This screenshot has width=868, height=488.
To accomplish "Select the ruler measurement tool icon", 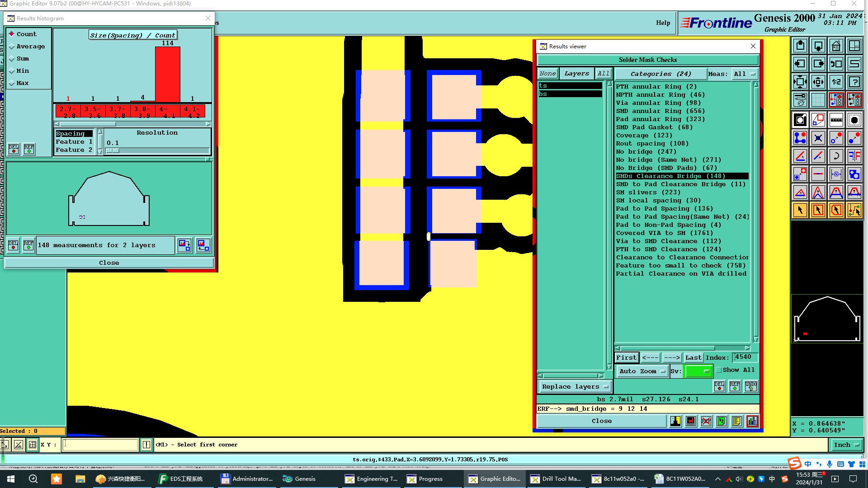I will pyautogui.click(x=836, y=120).
